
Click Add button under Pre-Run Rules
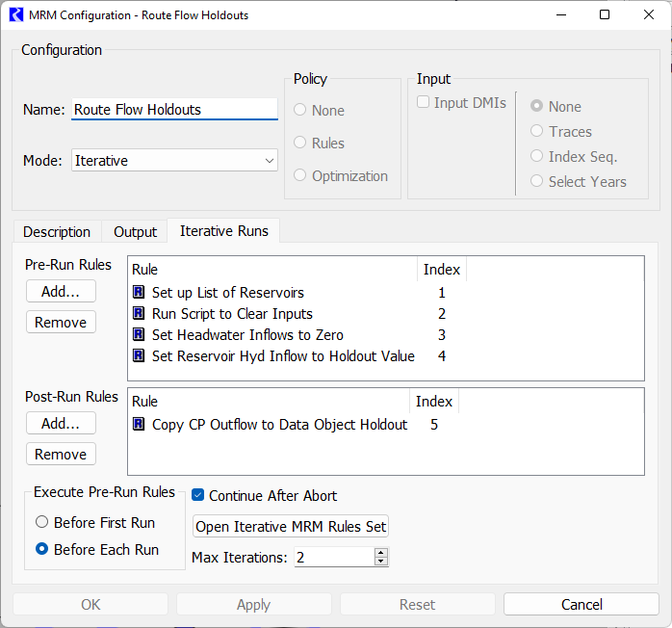[61, 291]
